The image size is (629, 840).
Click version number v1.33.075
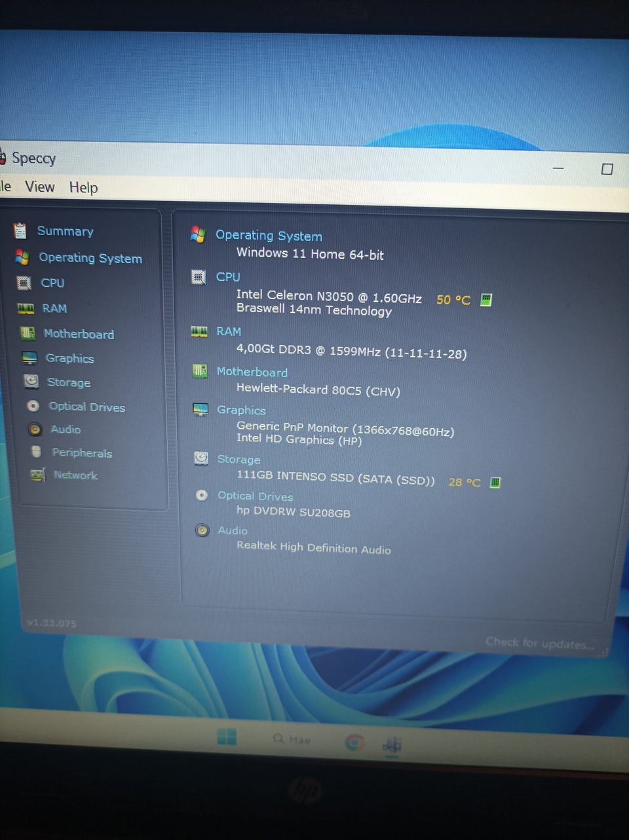point(52,623)
